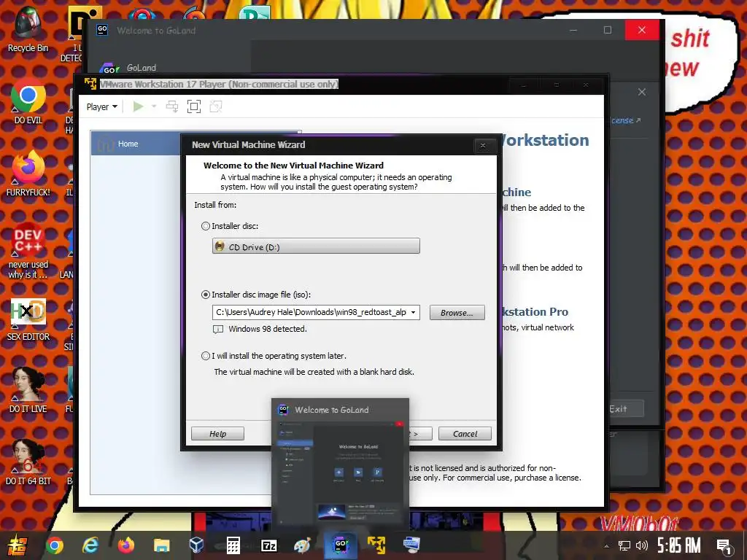Viewport: 747px width, 560px height.
Task: Click the Unity mode toolbar icon
Action: (x=216, y=106)
